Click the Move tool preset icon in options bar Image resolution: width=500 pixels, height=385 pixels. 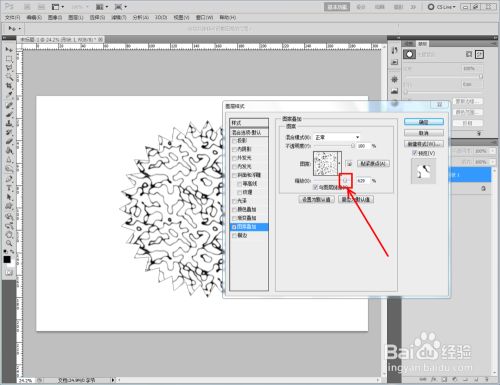12,29
